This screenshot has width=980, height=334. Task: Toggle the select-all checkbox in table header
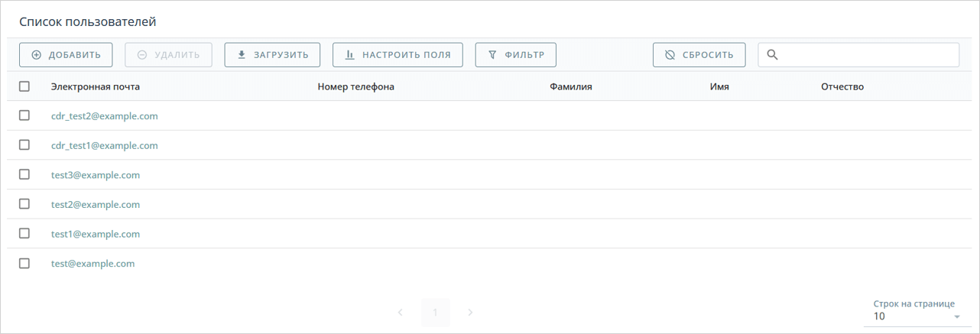click(24, 86)
